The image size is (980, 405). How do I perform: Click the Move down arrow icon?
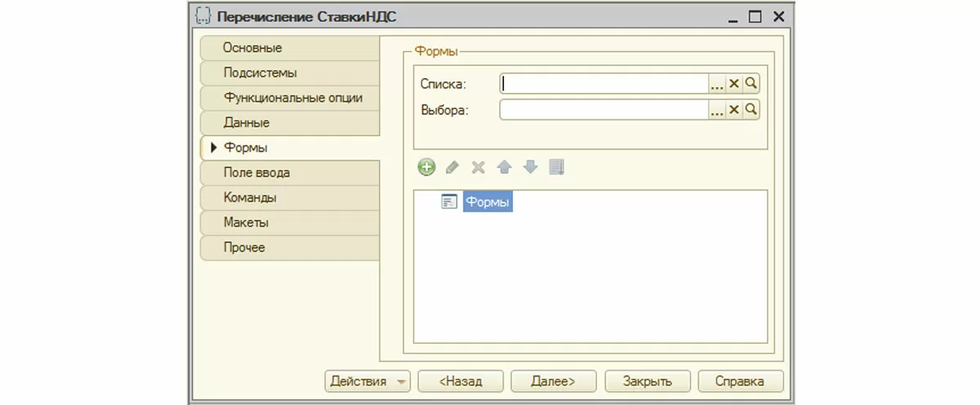(531, 167)
